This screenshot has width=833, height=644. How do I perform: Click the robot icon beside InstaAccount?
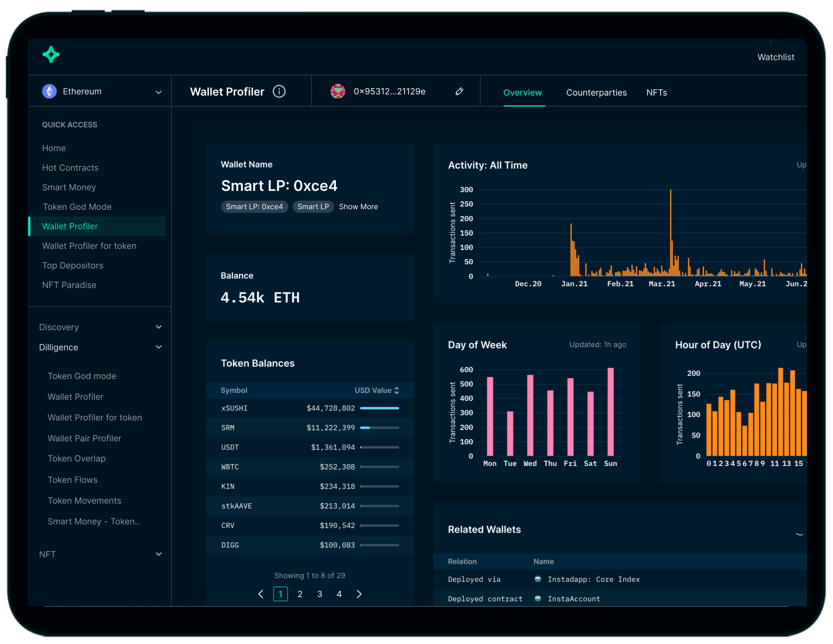click(538, 599)
